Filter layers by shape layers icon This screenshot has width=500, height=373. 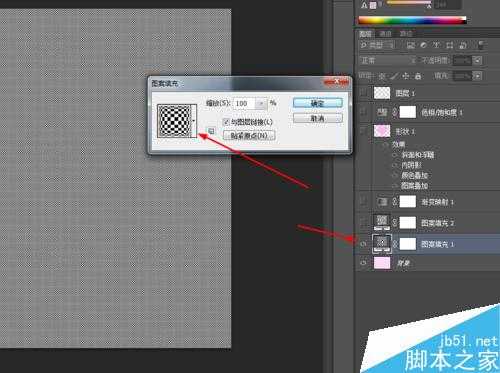[449, 45]
